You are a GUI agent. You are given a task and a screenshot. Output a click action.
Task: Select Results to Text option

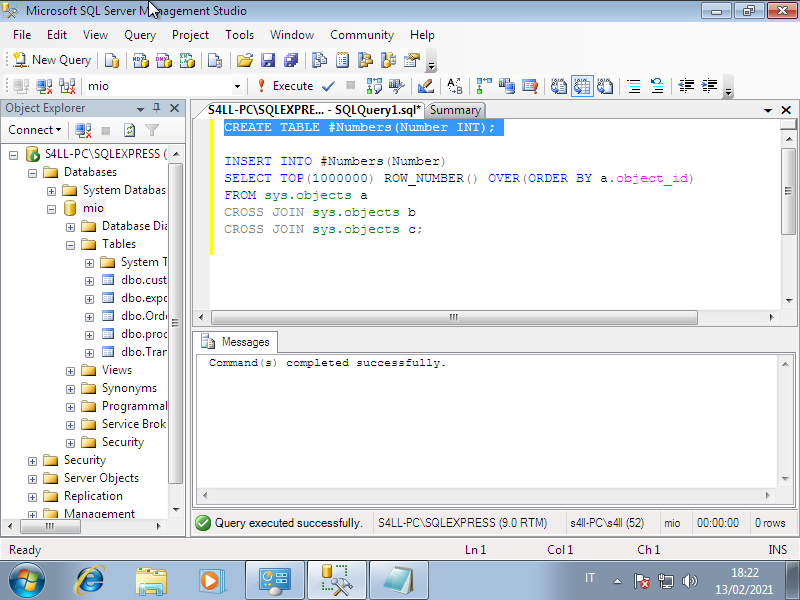[x=559, y=86]
